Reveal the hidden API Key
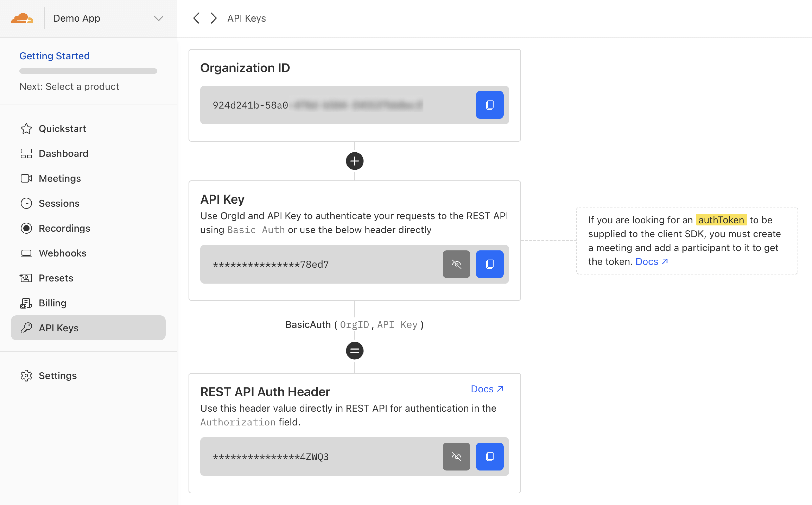Screen dimensions: 812x505 [x=456, y=264]
